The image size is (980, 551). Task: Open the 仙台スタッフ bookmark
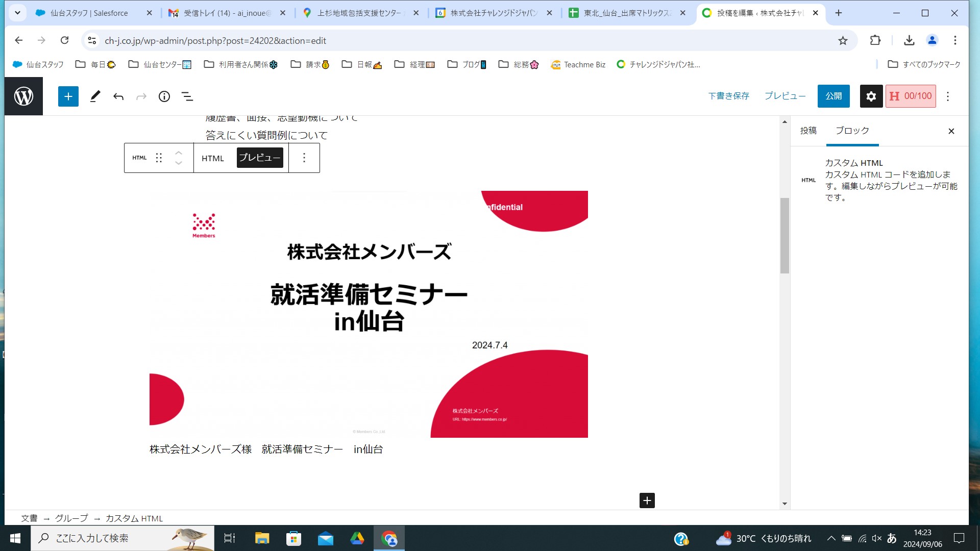tap(38, 64)
